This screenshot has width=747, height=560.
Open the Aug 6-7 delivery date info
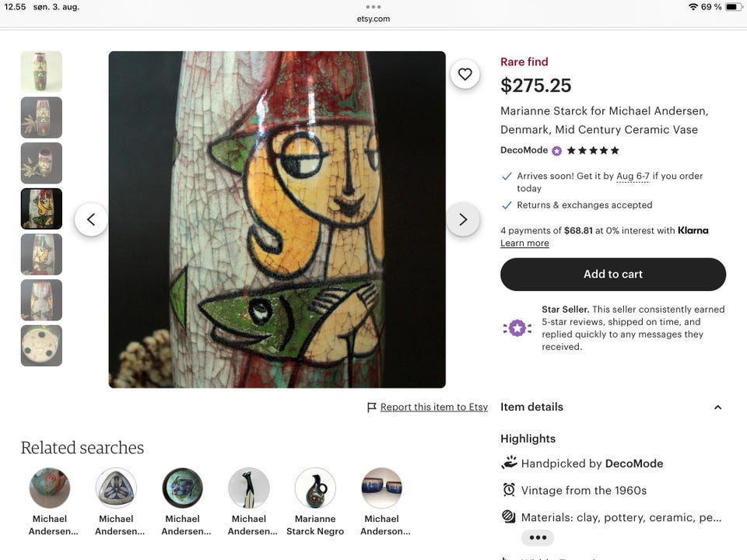[633, 177]
